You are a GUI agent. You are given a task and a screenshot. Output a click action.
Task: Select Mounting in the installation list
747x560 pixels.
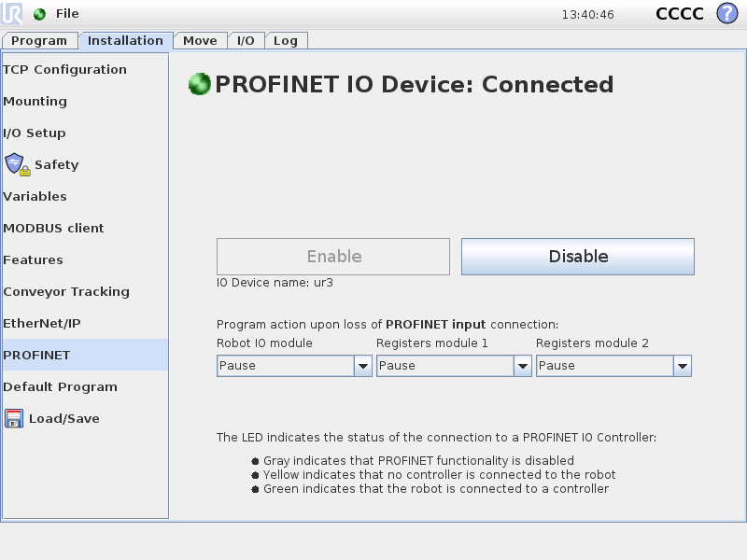(x=85, y=101)
